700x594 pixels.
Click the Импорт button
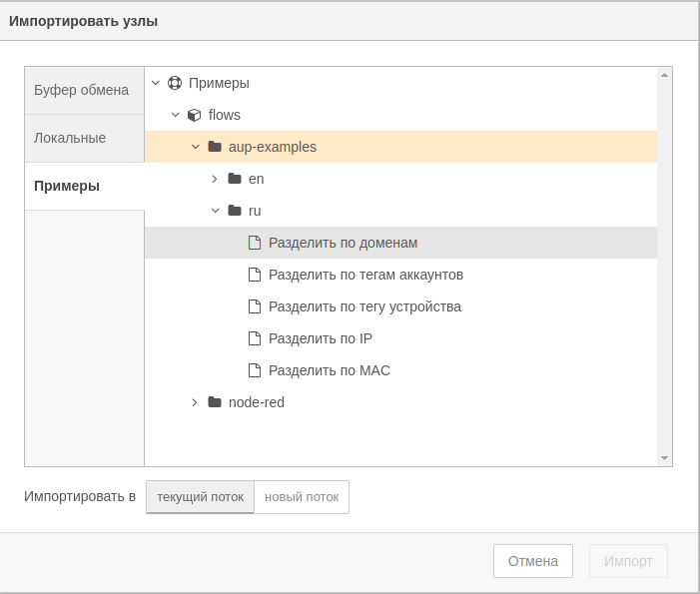click(x=628, y=561)
